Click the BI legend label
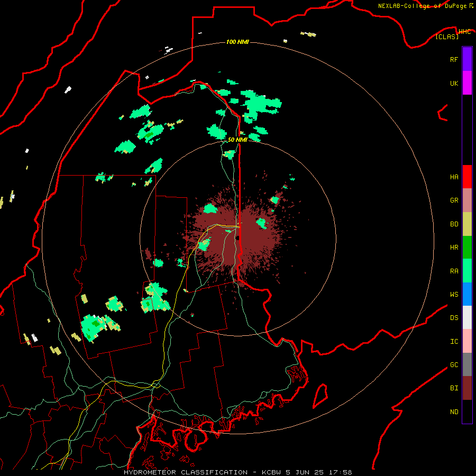476x476 pixels. 454,388
